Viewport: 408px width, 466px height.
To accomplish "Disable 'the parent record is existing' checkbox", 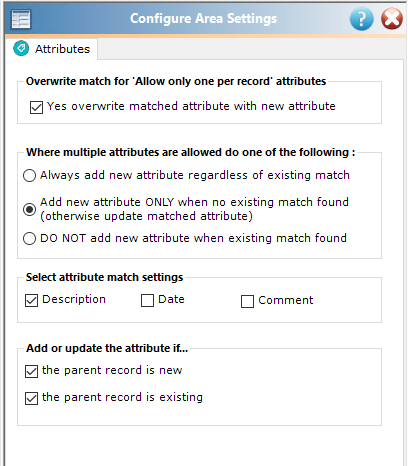I will [x=32, y=398].
